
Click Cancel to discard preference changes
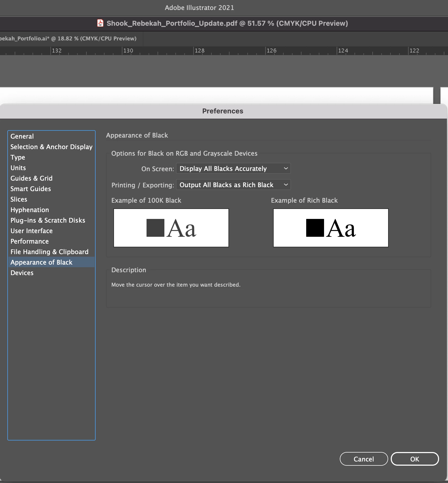[364, 459]
